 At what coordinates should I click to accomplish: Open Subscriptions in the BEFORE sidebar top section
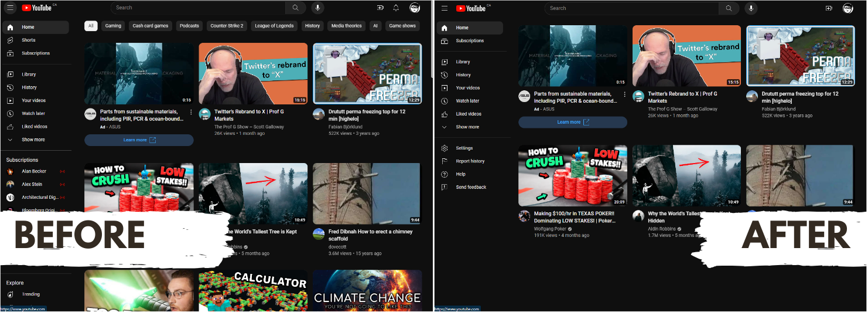[36, 53]
